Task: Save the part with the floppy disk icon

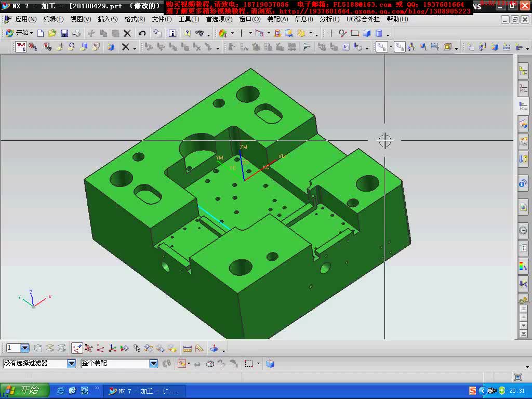Action: (x=64, y=33)
